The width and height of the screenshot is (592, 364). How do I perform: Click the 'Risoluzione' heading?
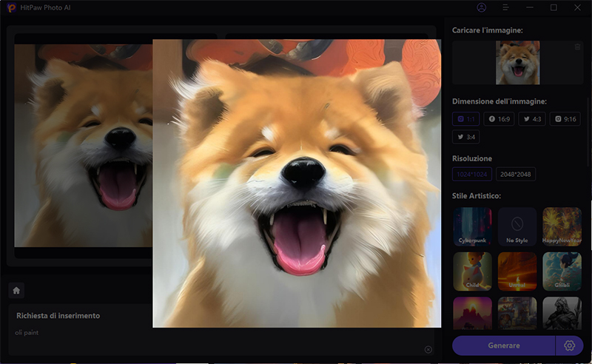(x=472, y=158)
